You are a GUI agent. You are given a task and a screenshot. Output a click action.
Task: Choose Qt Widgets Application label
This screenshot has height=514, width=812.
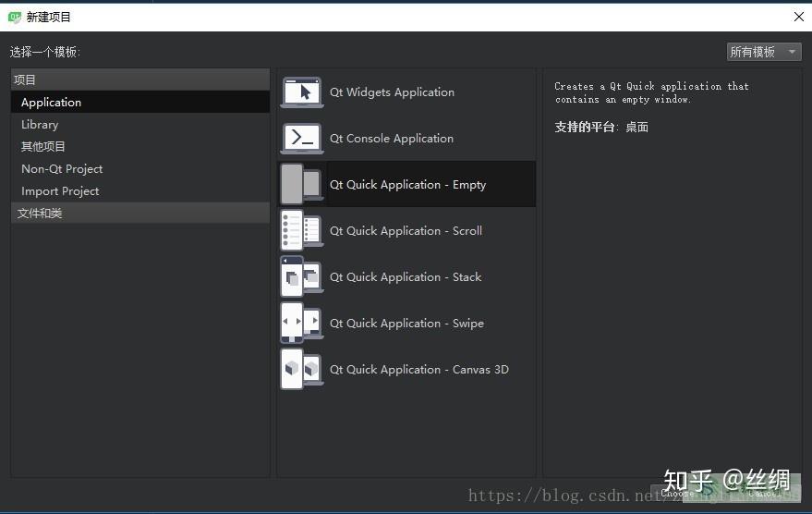(x=392, y=92)
